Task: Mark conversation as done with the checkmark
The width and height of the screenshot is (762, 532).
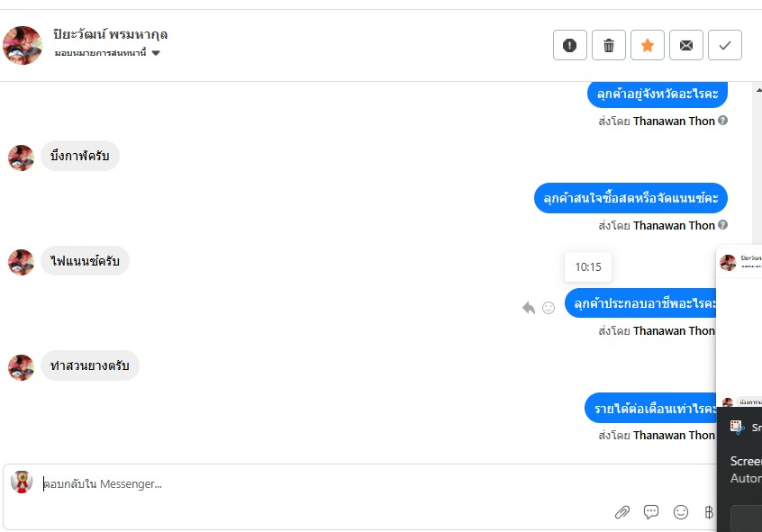Action: click(x=725, y=45)
